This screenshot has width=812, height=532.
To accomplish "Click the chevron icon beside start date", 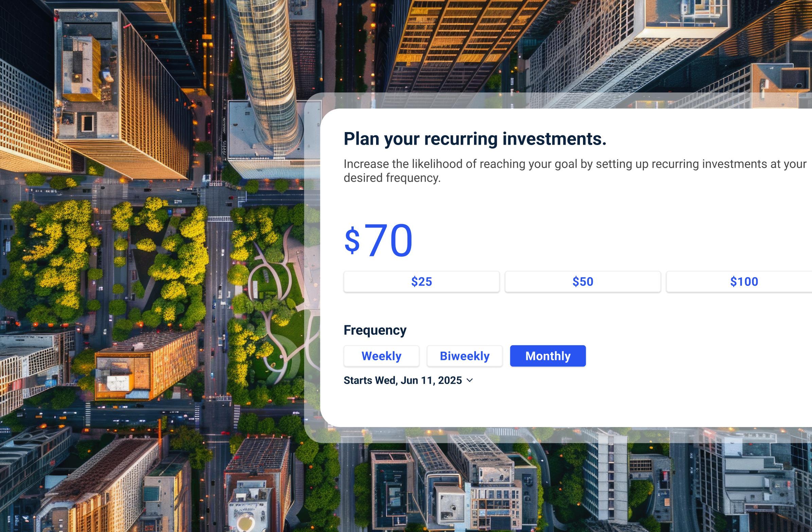I will pos(470,380).
